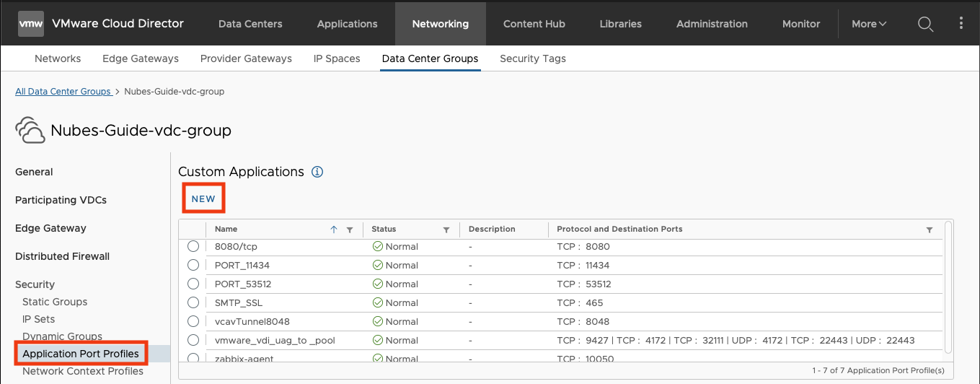Open Static Groups under Security
980x384 pixels.
pos(55,302)
